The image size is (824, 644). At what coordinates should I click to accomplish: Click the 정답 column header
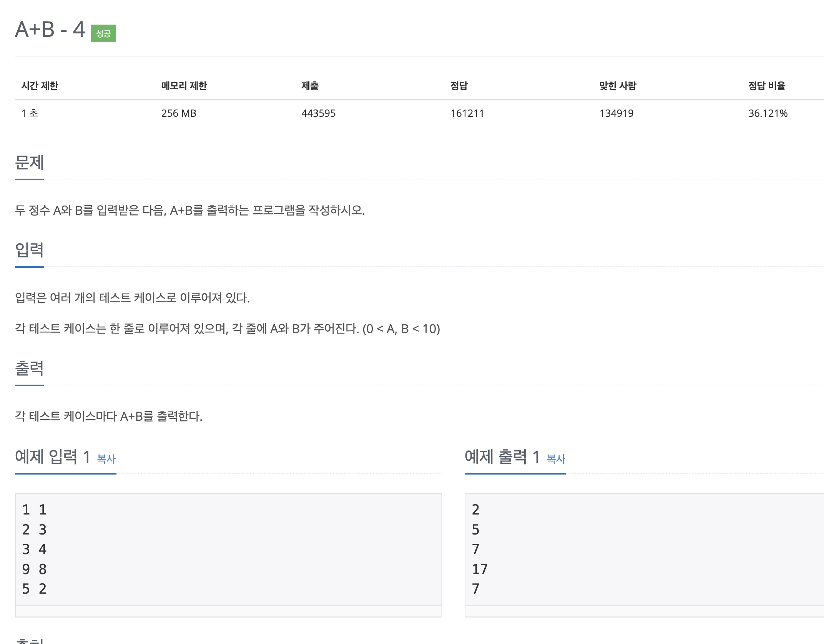(459, 86)
